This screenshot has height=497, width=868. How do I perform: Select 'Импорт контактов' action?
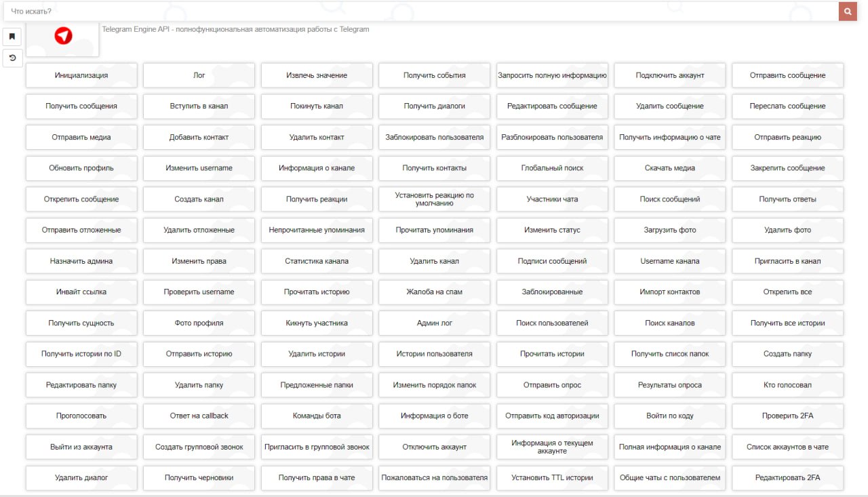tap(670, 292)
